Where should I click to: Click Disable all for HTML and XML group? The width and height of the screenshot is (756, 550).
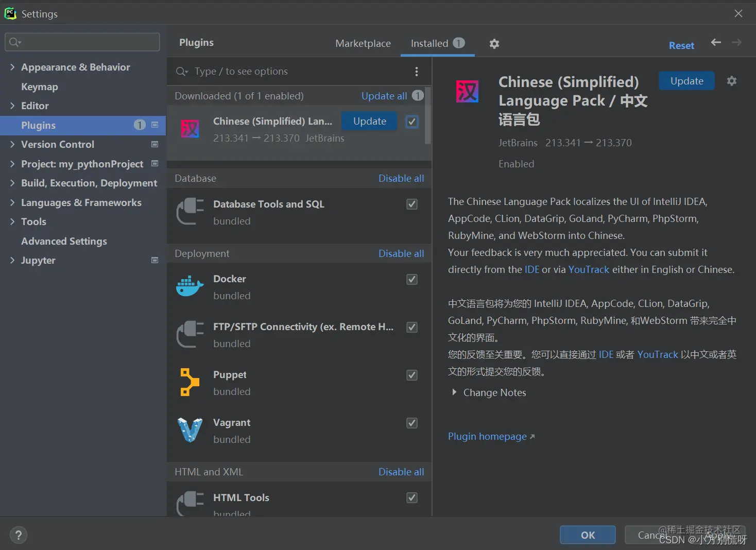[x=401, y=472]
